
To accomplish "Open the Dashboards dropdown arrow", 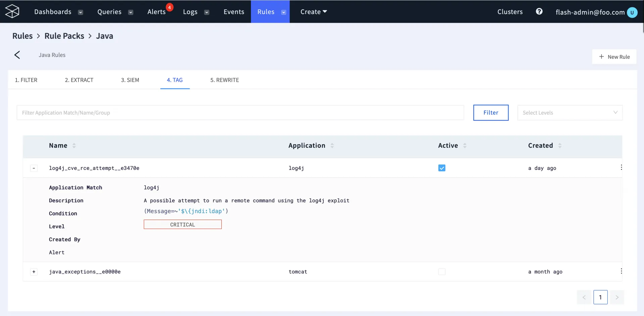I will pyautogui.click(x=80, y=12).
